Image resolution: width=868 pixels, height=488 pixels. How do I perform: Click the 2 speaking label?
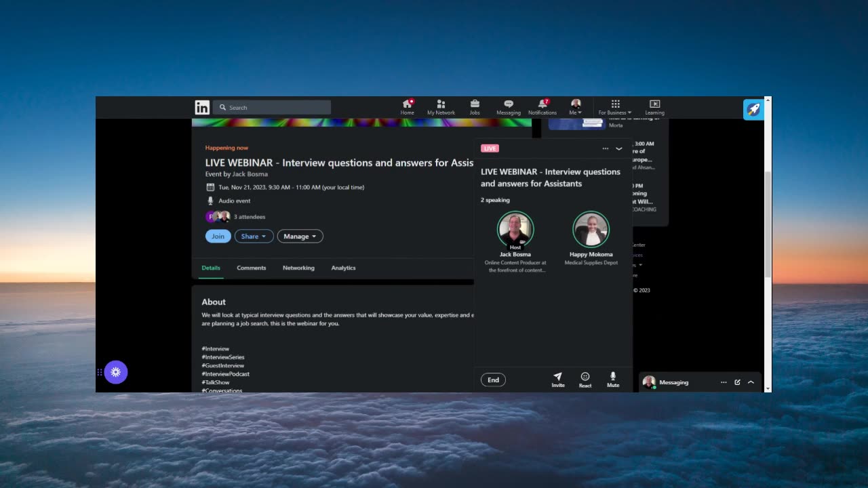495,200
